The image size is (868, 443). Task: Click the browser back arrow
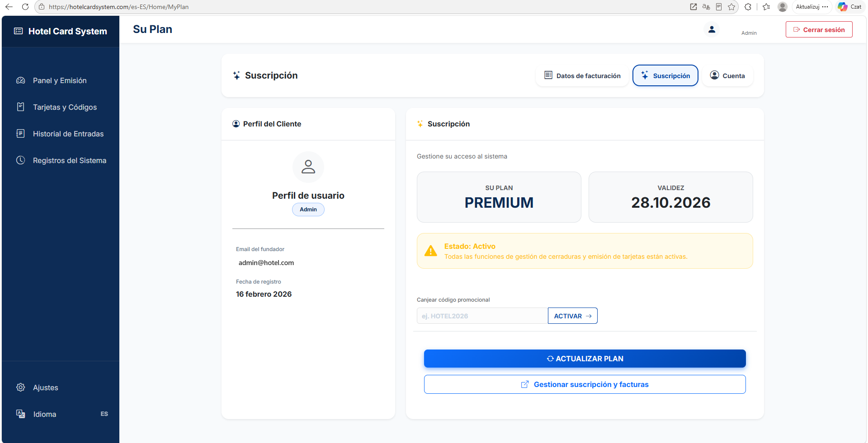tap(9, 7)
